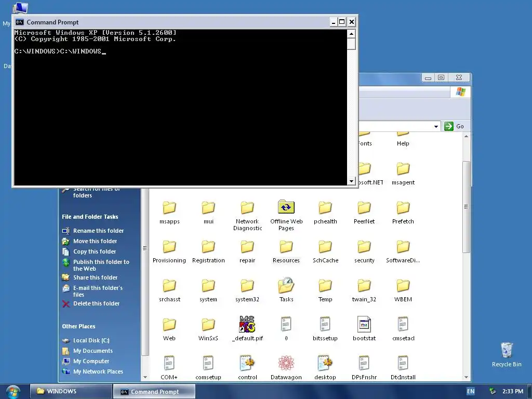Click the twain_32 folder
Viewport: 532px width, 399px height.
(x=364, y=290)
